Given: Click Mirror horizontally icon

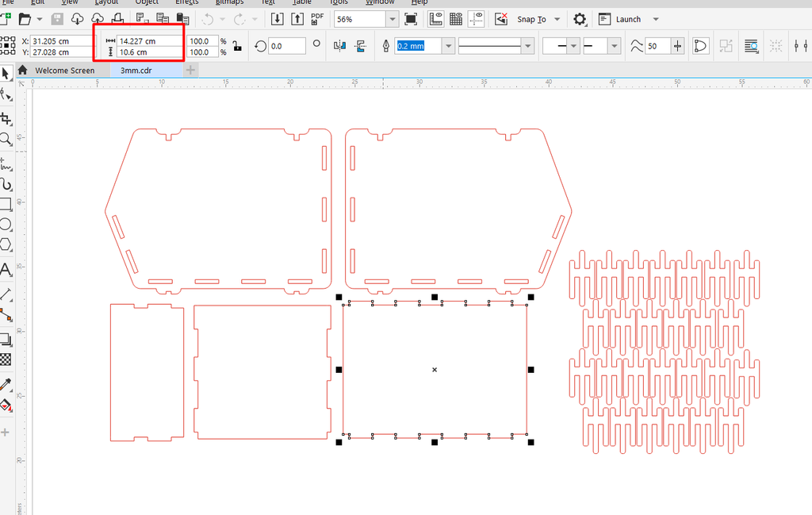Looking at the screenshot, I should [339, 46].
